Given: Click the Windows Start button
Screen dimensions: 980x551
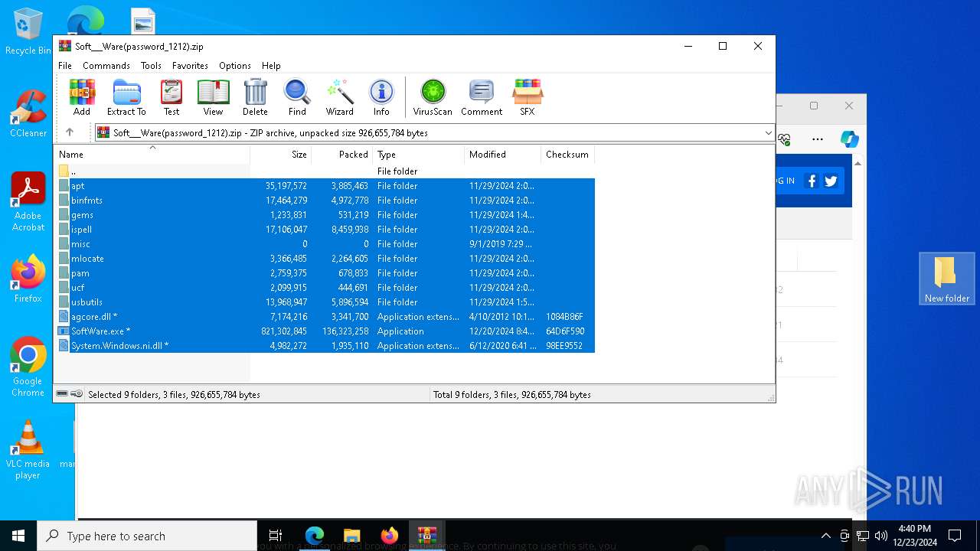Looking at the screenshot, I should (x=18, y=536).
